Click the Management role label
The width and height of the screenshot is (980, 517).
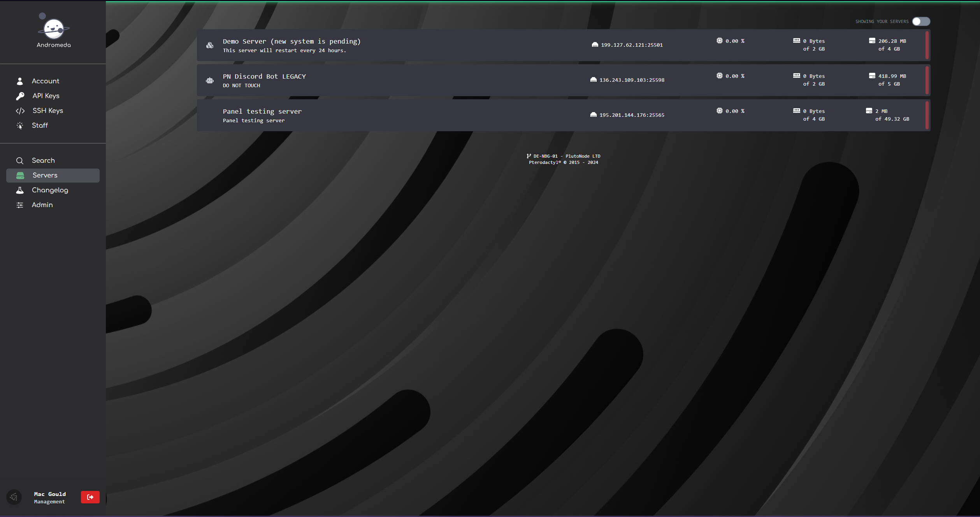49,501
